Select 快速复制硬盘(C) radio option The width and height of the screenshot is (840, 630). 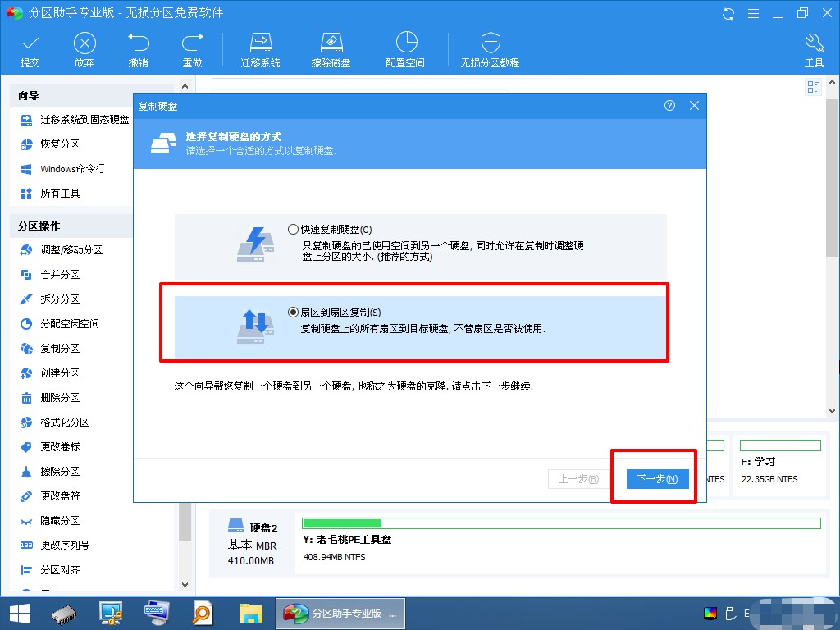pos(293,230)
